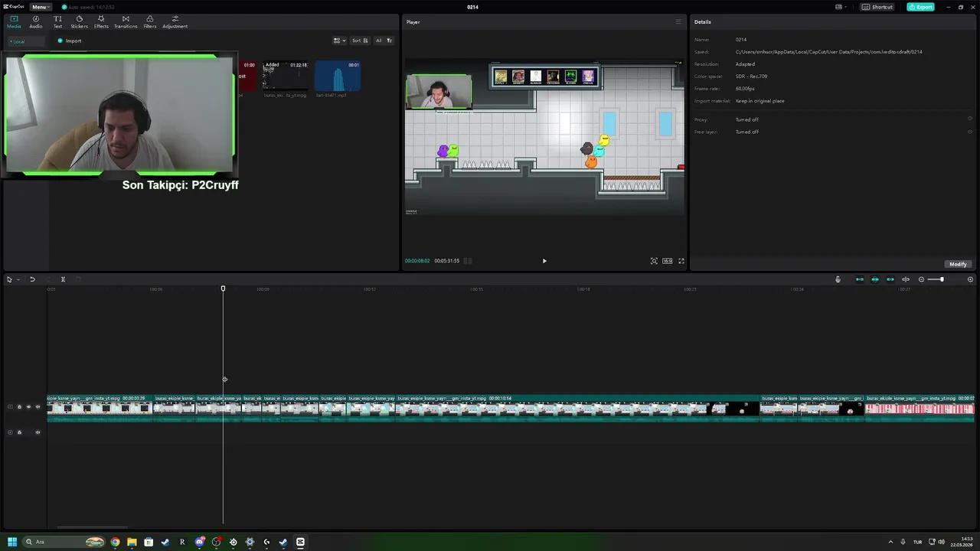Open the 16:9 aspect ratio selector

tap(668, 261)
